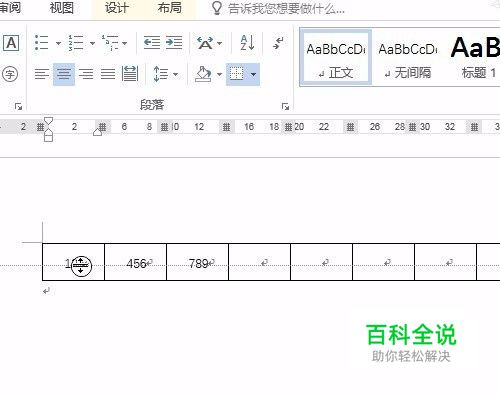Apply the 正文 style
Image resolution: width=500 pixels, height=395 pixels.
336,57
